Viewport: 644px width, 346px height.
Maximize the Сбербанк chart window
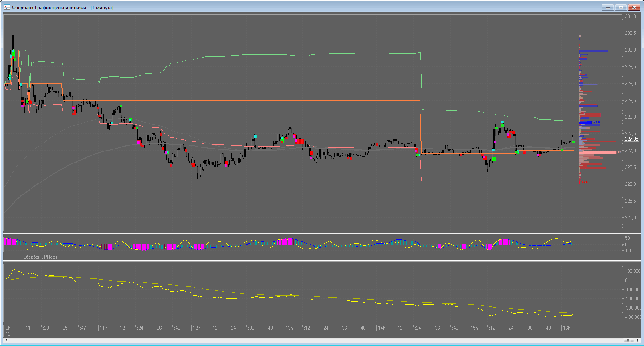click(x=621, y=7)
